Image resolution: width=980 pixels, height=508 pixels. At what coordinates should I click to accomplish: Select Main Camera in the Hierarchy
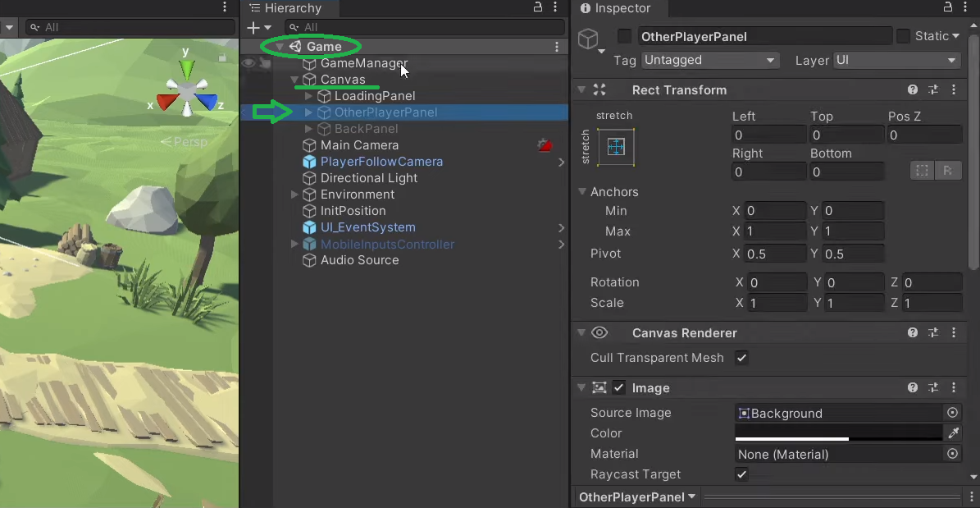pyautogui.click(x=359, y=145)
